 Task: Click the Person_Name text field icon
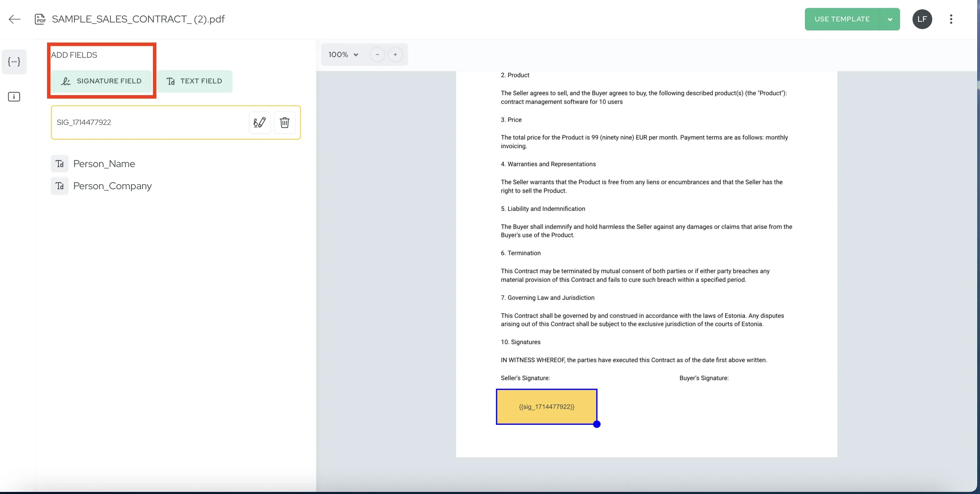pos(60,164)
